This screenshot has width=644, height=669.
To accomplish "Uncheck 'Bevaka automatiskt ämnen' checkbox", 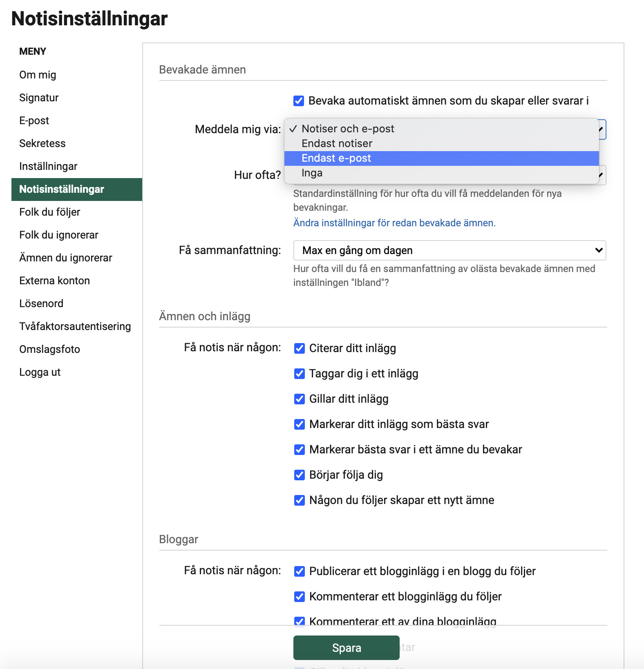I will pos(299,101).
